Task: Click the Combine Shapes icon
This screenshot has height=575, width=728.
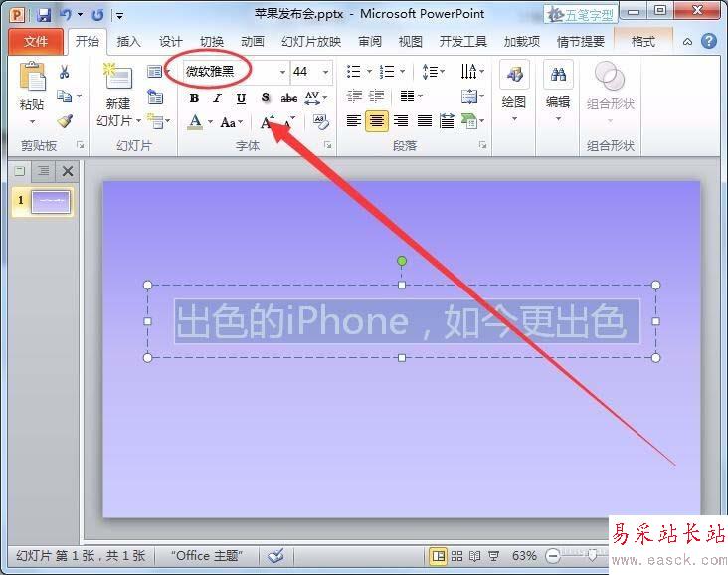Action: [x=610, y=76]
